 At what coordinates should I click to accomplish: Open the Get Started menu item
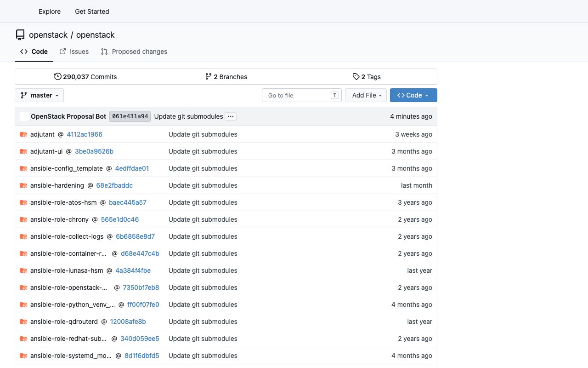point(92,11)
